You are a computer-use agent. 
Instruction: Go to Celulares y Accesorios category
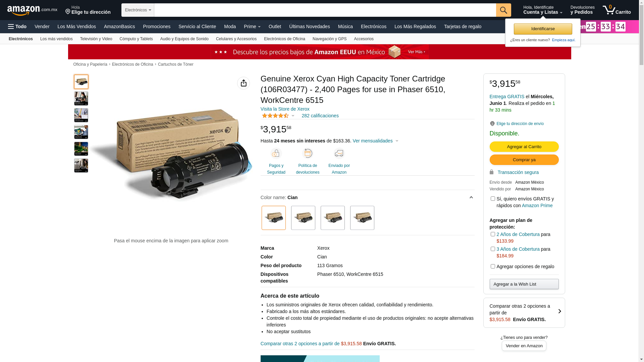pyautogui.click(x=236, y=39)
